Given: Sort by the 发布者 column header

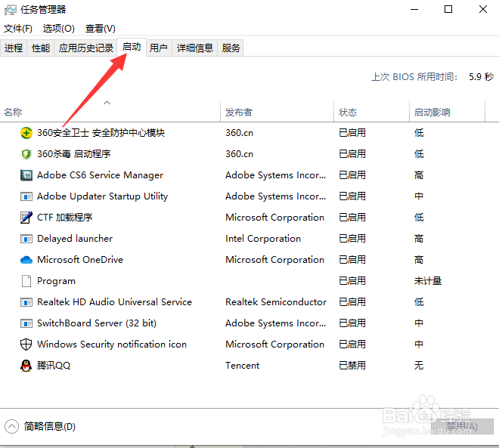Looking at the screenshot, I should point(277,111).
